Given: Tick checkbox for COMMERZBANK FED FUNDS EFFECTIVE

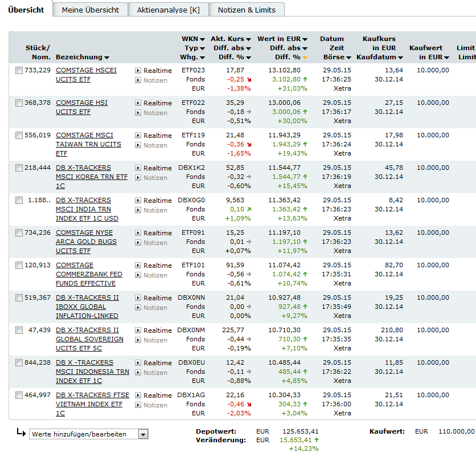Looking at the screenshot, I should (19, 266).
